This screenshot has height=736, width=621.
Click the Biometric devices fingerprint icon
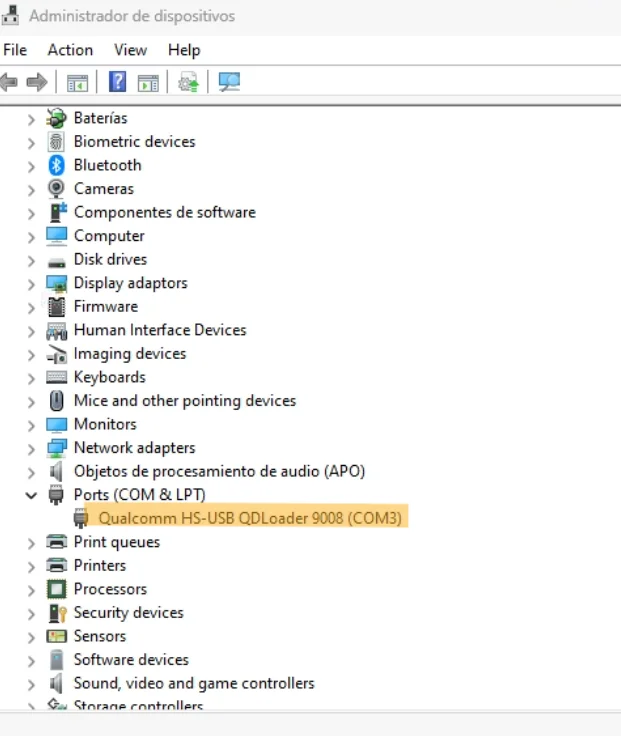coord(56,141)
